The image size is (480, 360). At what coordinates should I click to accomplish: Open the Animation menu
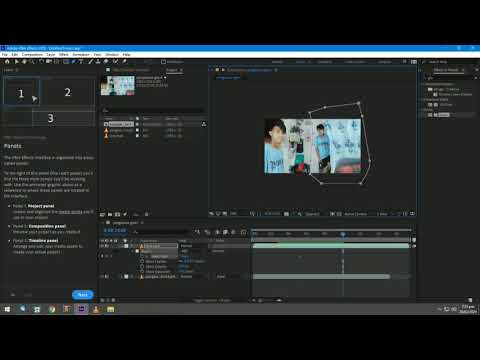[x=81, y=54]
